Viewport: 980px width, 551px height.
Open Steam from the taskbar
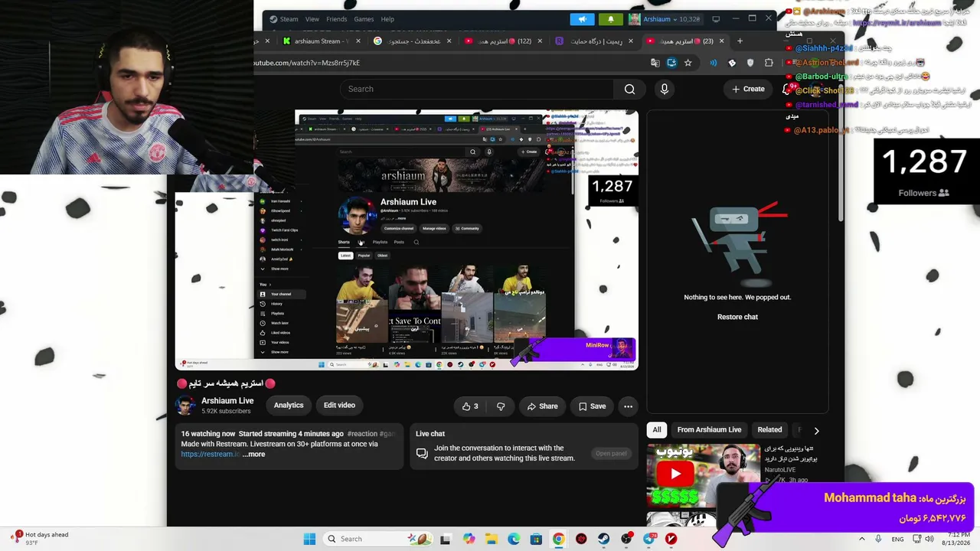(x=604, y=539)
